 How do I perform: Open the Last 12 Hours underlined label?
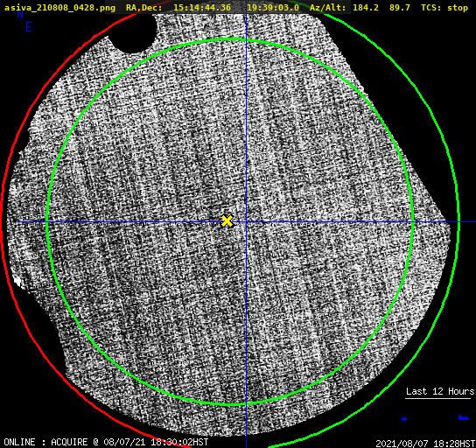(440, 391)
